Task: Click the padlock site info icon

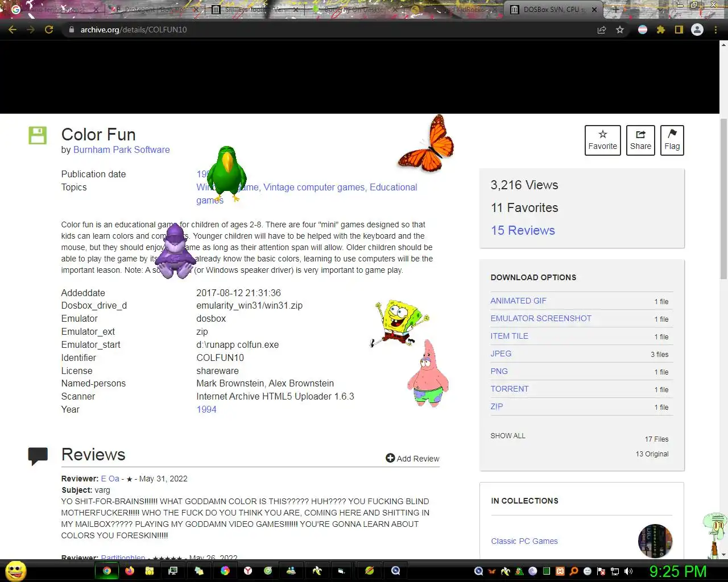Action: [x=71, y=30]
